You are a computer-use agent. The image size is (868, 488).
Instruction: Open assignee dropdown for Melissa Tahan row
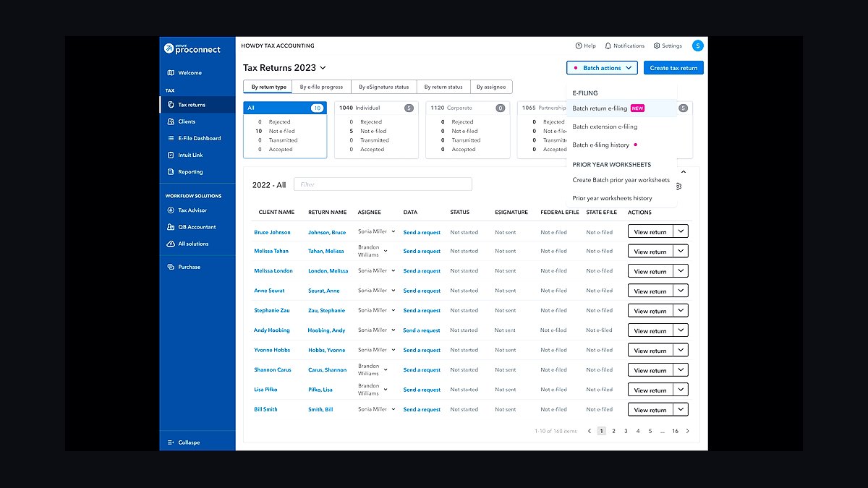(386, 251)
